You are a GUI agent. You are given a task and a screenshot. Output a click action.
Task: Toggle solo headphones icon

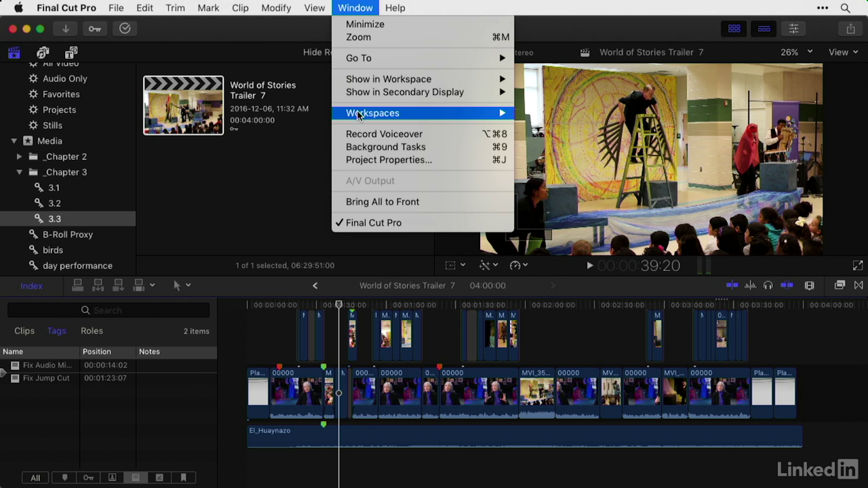coord(768,285)
